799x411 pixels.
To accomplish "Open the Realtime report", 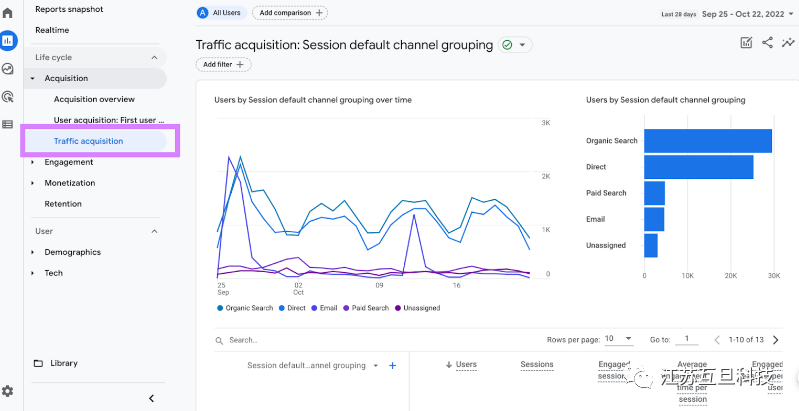I will point(52,30).
